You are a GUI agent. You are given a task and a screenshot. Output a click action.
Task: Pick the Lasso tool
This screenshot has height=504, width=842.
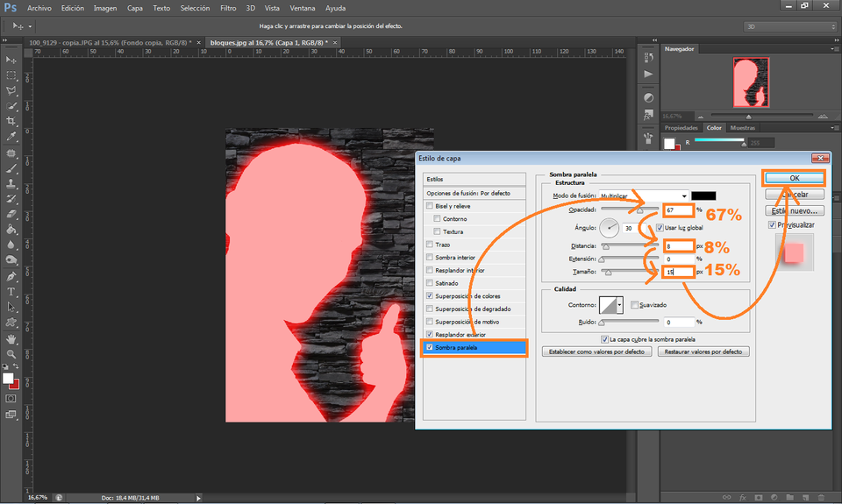point(11,91)
